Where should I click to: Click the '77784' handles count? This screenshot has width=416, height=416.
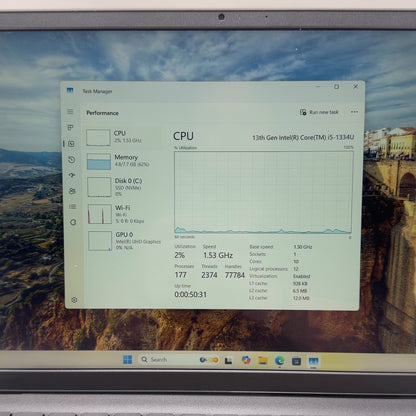(x=235, y=275)
